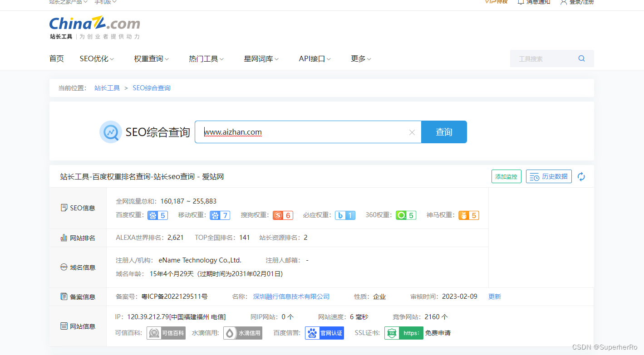The width and height of the screenshot is (644, 355).
Task: Click the Bing weight badge showing 1
Action: [345, 215]
